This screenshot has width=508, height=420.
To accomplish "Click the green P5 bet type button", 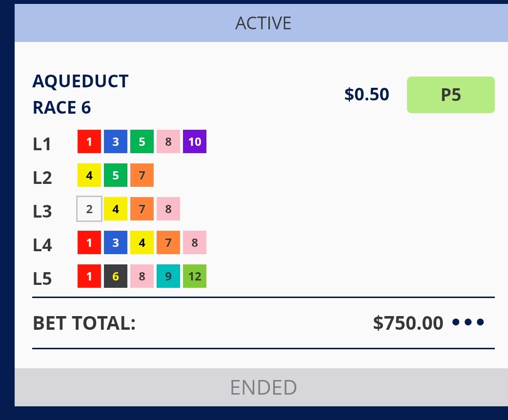I will [x=450, y=95].
